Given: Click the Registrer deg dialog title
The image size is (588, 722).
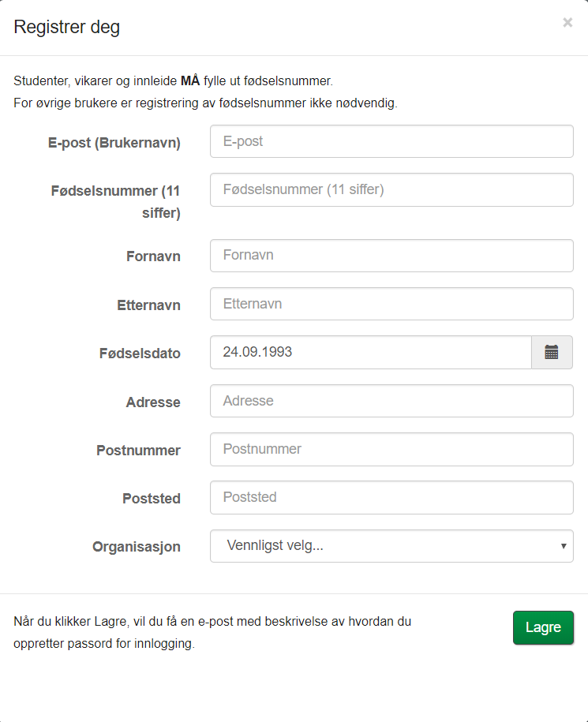Looking at the screenshot, I should (x=67, y=26).
